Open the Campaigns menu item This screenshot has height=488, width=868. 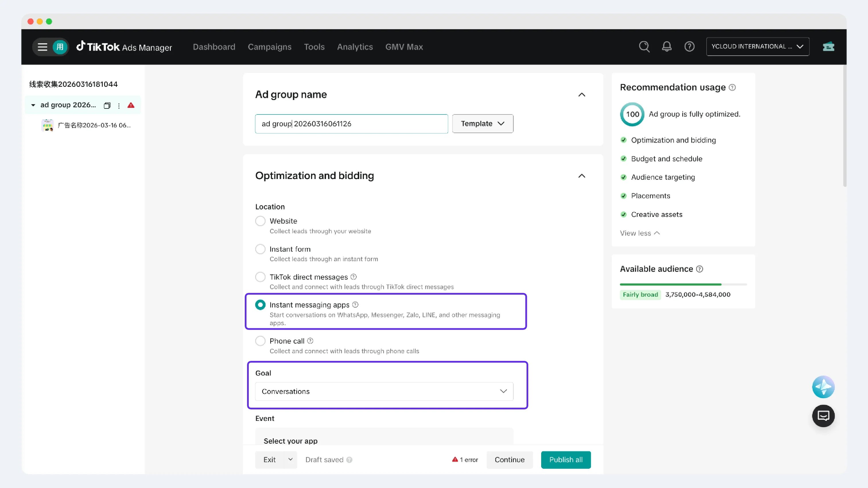(x=269, y=47)
